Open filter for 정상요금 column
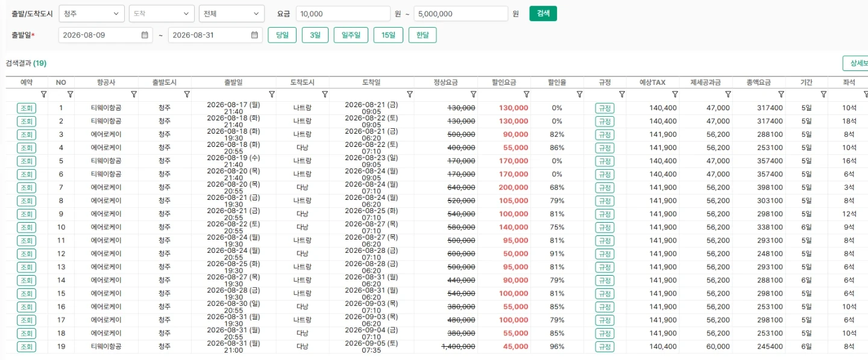 (x=473, y=95)
